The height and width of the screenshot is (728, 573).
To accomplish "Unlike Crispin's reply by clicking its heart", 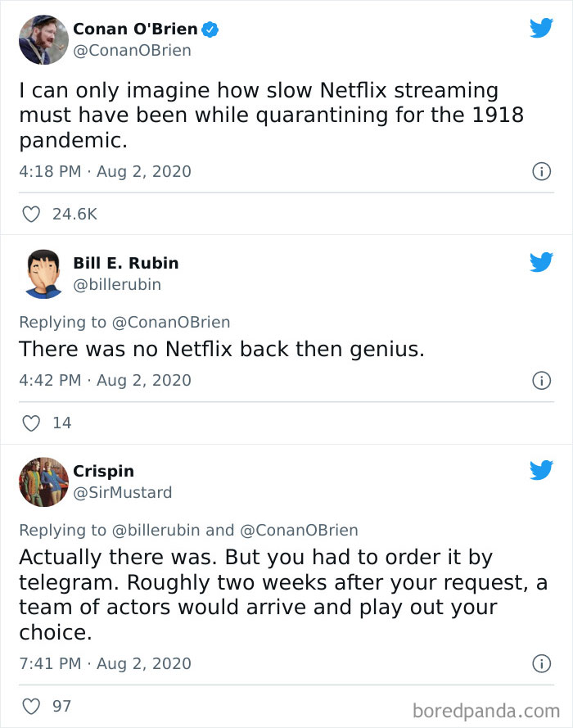I will (x=30, y=706).
